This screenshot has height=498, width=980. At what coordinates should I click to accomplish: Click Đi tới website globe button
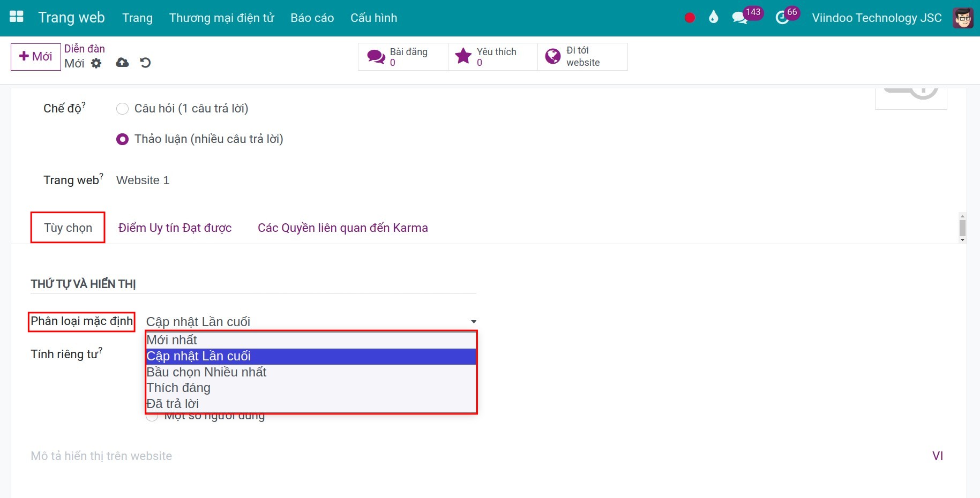[582, 57]
